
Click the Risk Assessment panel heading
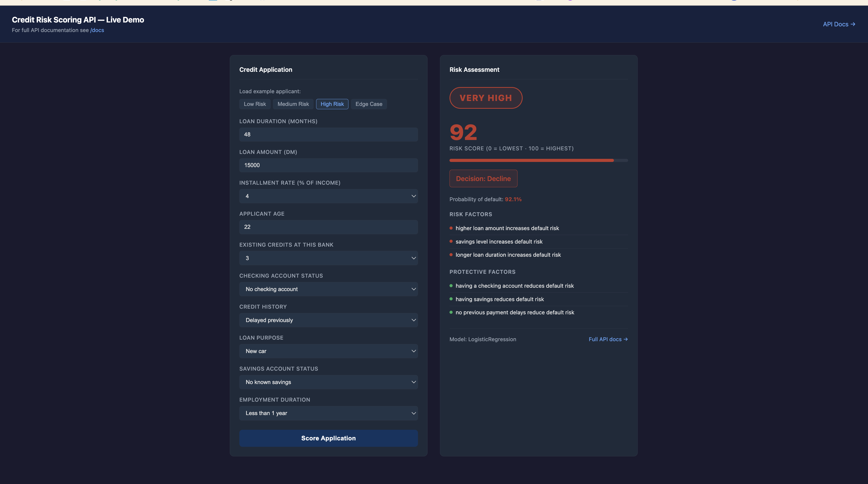474,70
